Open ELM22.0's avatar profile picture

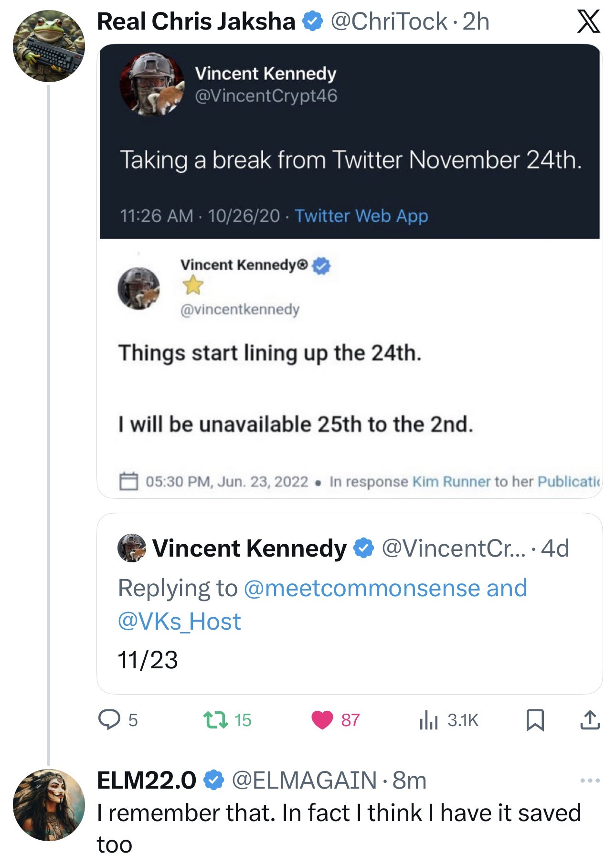point(49,805)
